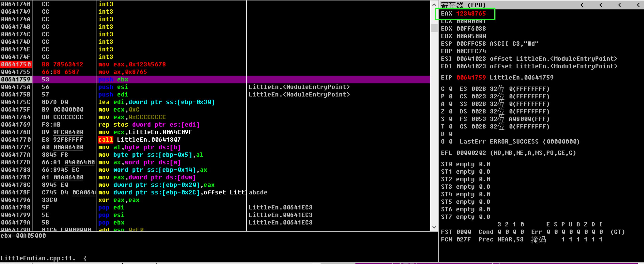
Task: Select ESP register value 00CFFC58
Action: tap(471, 44)
